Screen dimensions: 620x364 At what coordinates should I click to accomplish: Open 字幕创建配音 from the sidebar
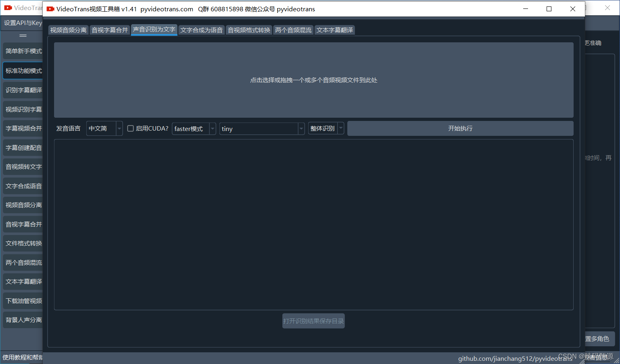pyautogui.click(x=23, y=148)
